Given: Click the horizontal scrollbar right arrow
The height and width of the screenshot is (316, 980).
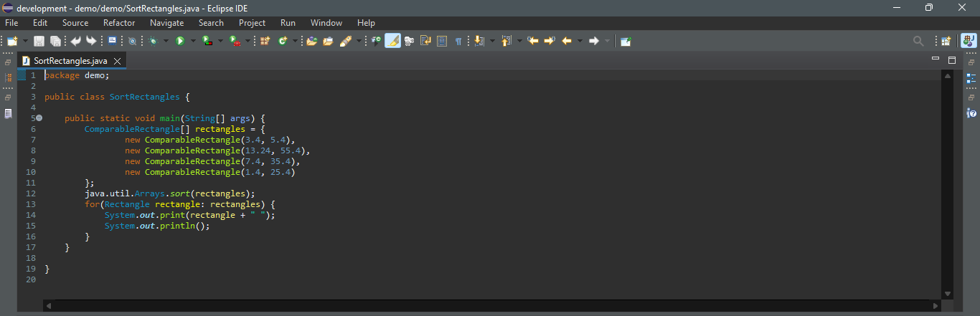Looking at the screenshot, I should 937,305.
